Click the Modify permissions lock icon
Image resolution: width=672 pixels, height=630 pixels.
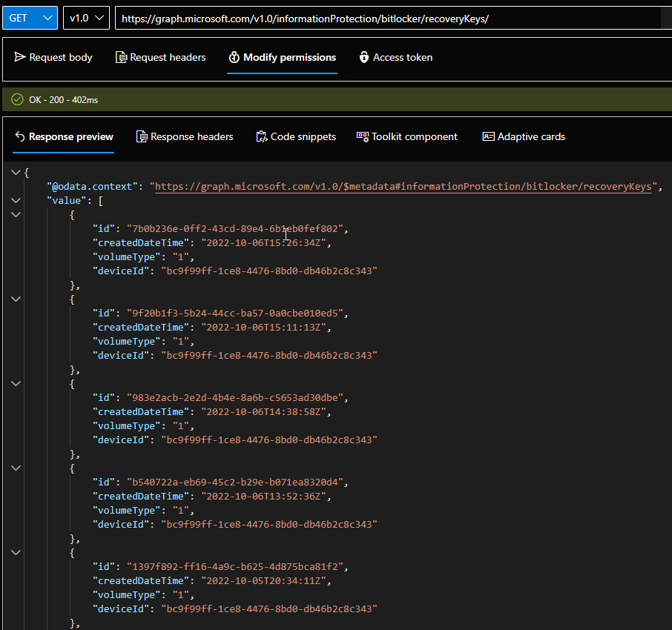click(x=234, y=57)
